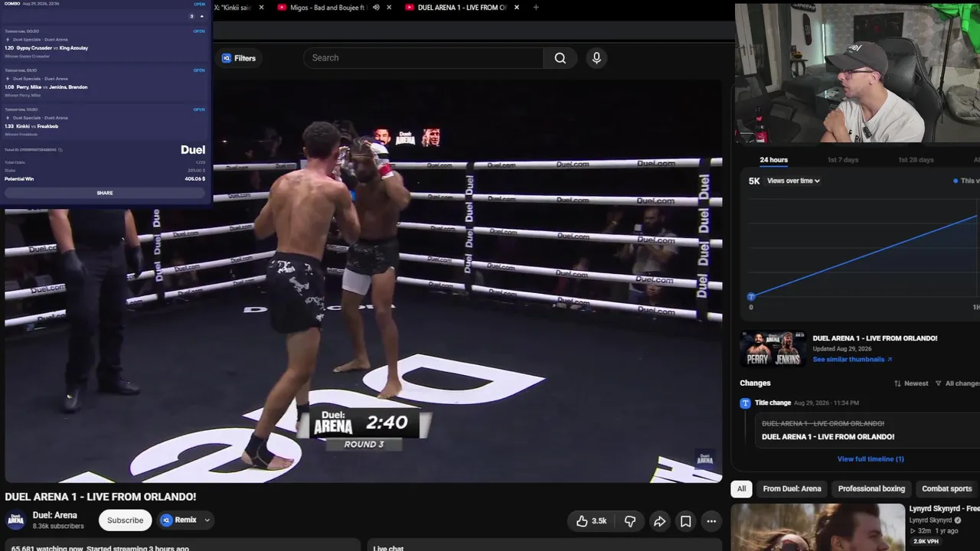Switch to the Migos - Bad and Boujee tab

[x=328, y=8]
